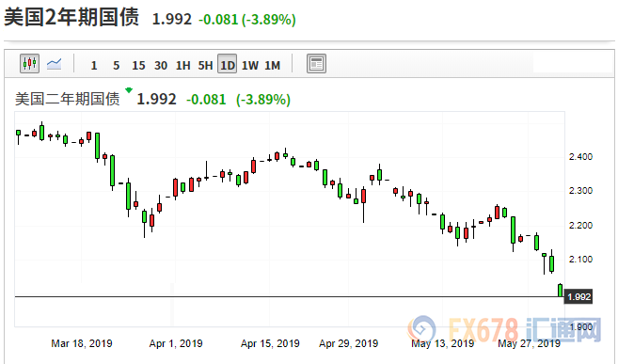Viewport: 618px width, 364px height.
Task: Click the Apr 15, 2019 date label
Action: click(270, 343)
